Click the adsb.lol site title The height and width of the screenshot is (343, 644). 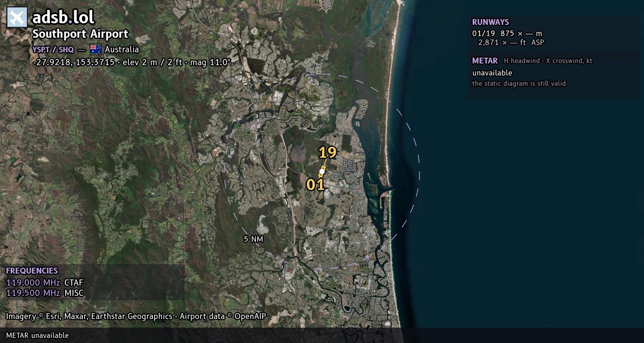[64, 18]
